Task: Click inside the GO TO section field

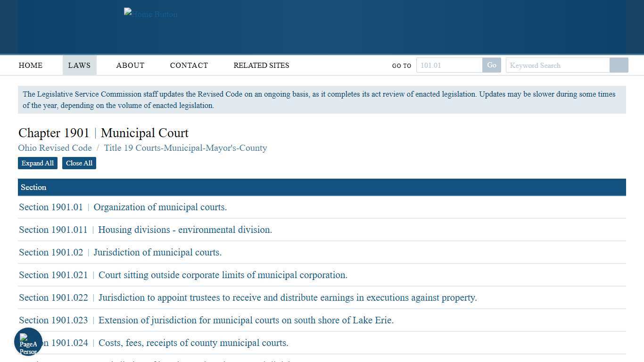Action: 448,65
